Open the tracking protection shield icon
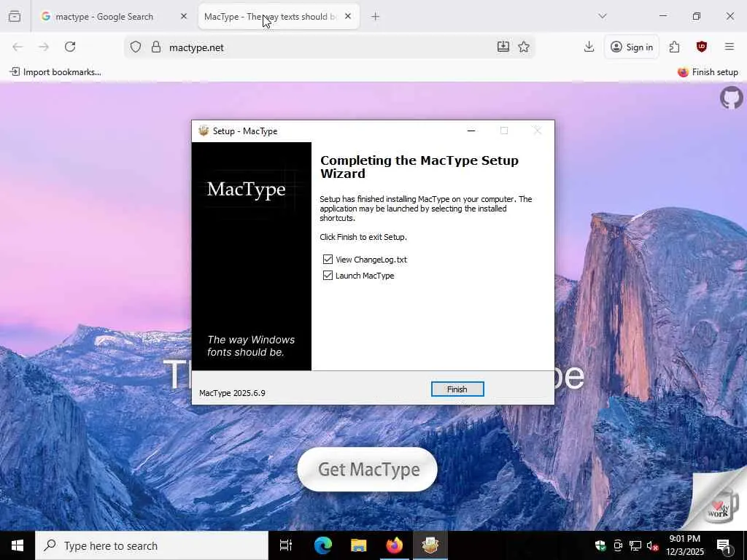Image resolution: width=747 pixels, height=560 pixels. pos(136,47)
